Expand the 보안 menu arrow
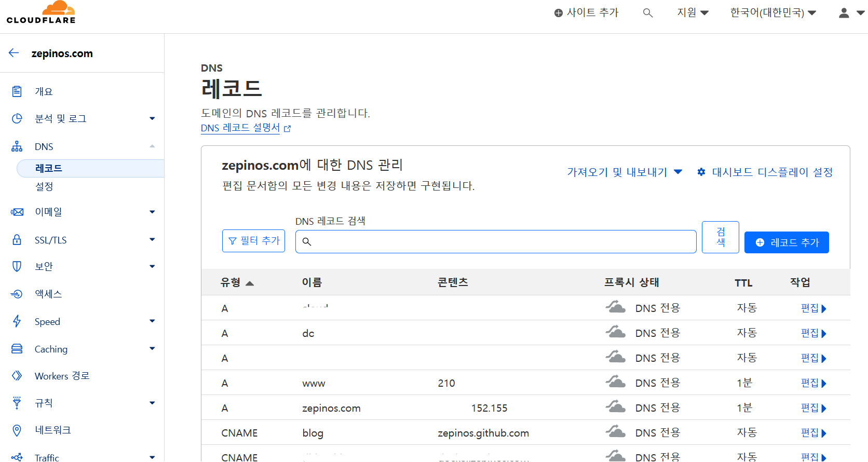The height and width of the screenshot is (462, 868). pyautogui.click(x=152, y=266)
